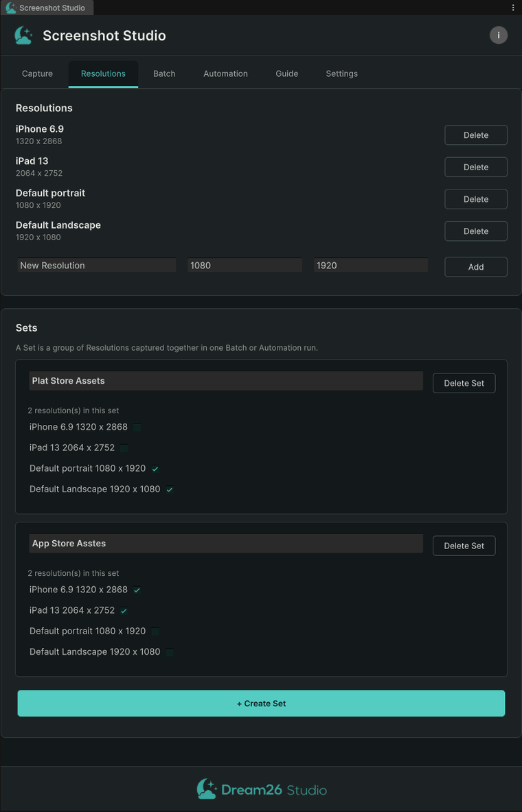
Task: Click the width field showing 1080
Action: coord(245,265)
